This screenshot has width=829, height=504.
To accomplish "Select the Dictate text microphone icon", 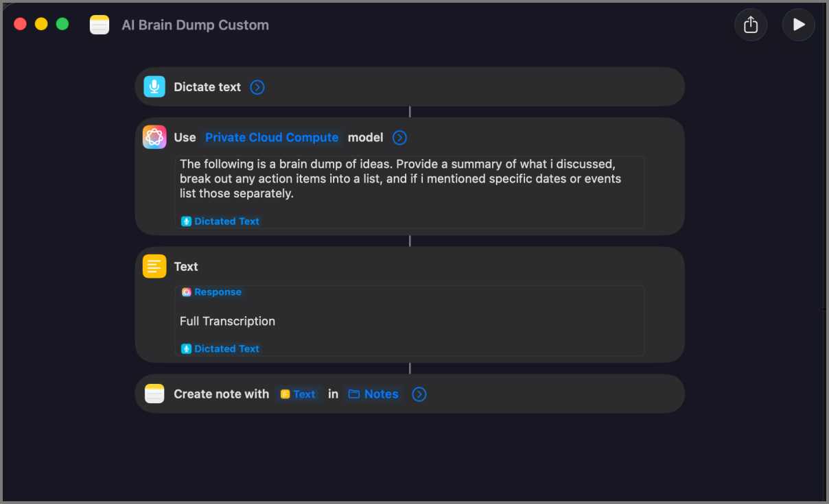I will click(x=154, y=86).
